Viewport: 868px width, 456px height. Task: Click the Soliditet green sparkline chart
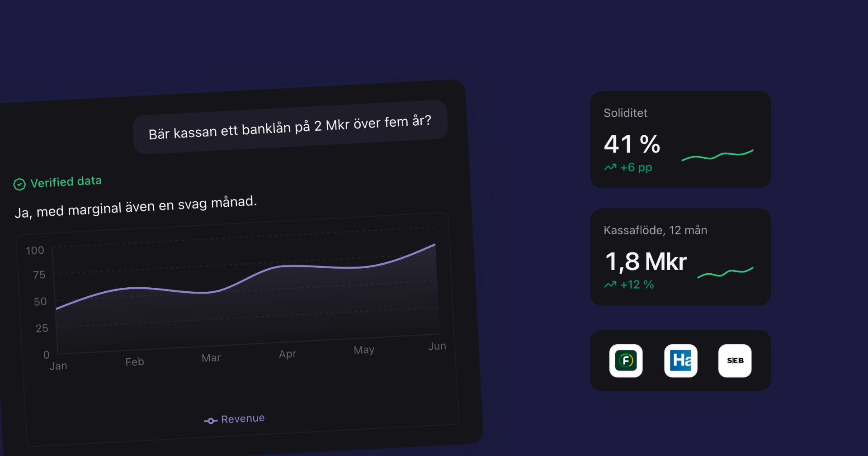tap(717, 155)
